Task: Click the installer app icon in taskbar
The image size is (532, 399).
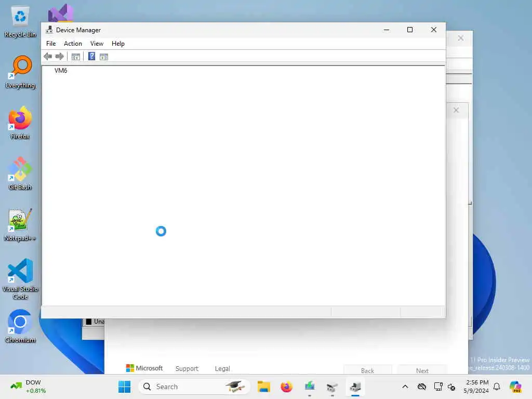Action: [310, 387]
